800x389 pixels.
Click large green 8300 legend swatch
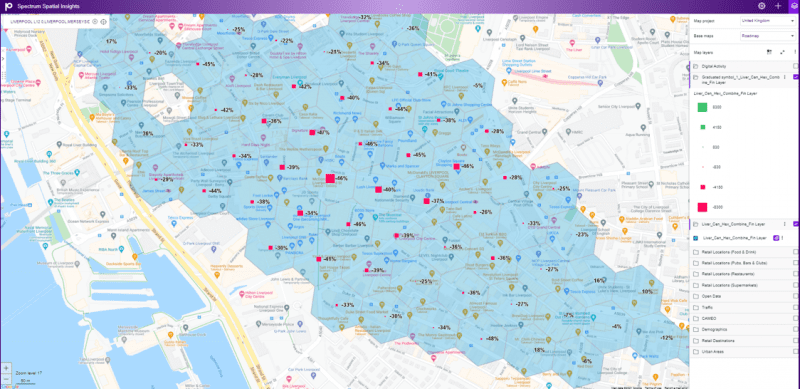click(x=702, y=107)
